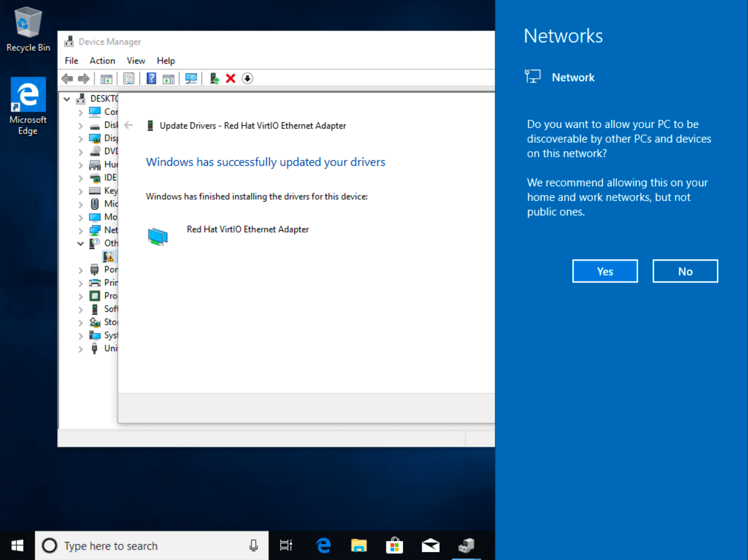Click the blue Help question-mark toolbar icon
The width and height of the screenshot is (748, 560).
click(x=151, y=79)
